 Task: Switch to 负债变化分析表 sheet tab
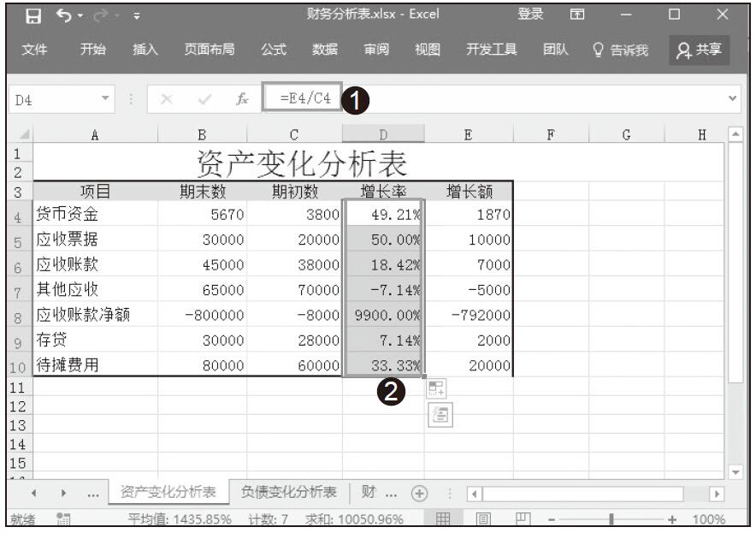coord(288,492)
